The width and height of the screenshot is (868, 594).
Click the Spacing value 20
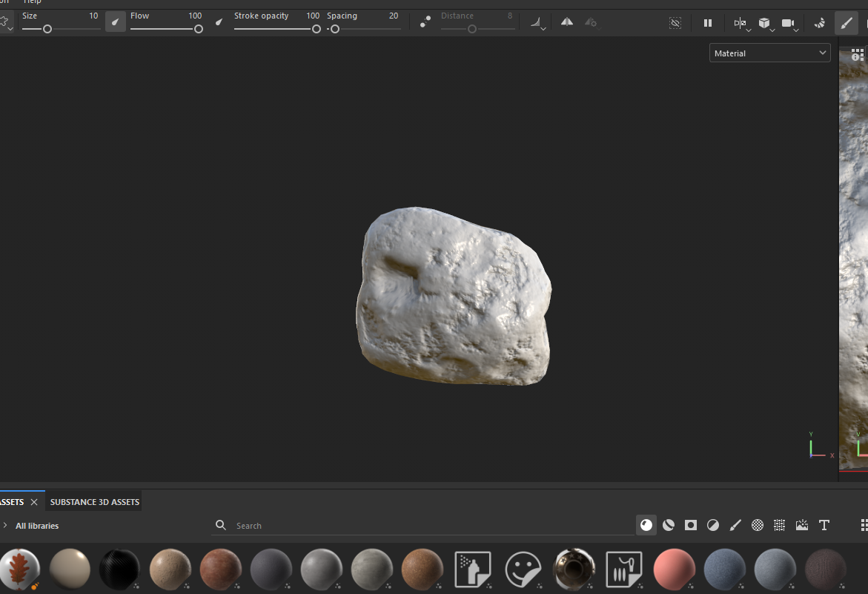pos(394,16)
